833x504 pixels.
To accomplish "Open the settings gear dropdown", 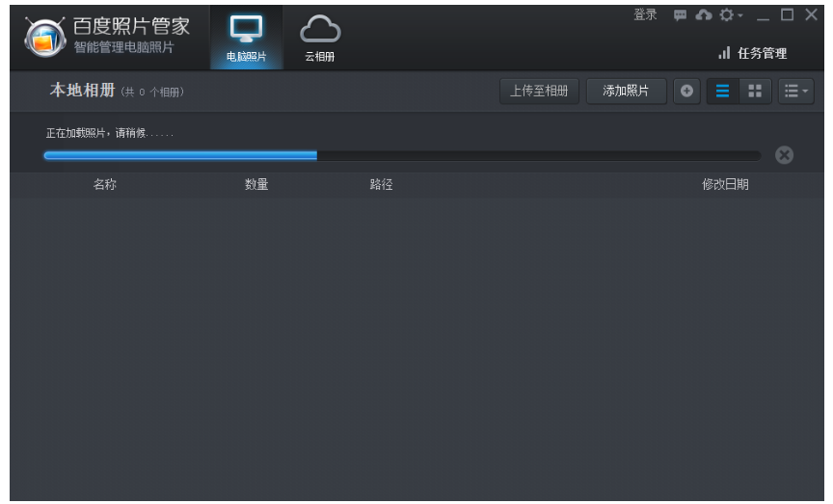I will click(731, 14).
